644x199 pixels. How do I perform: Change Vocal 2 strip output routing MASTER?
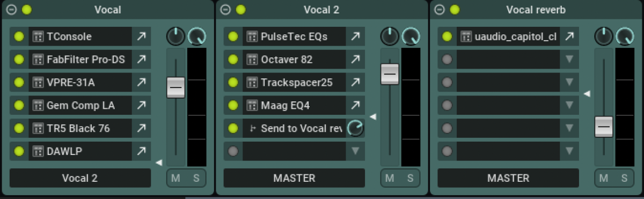(x=294, y=178)
